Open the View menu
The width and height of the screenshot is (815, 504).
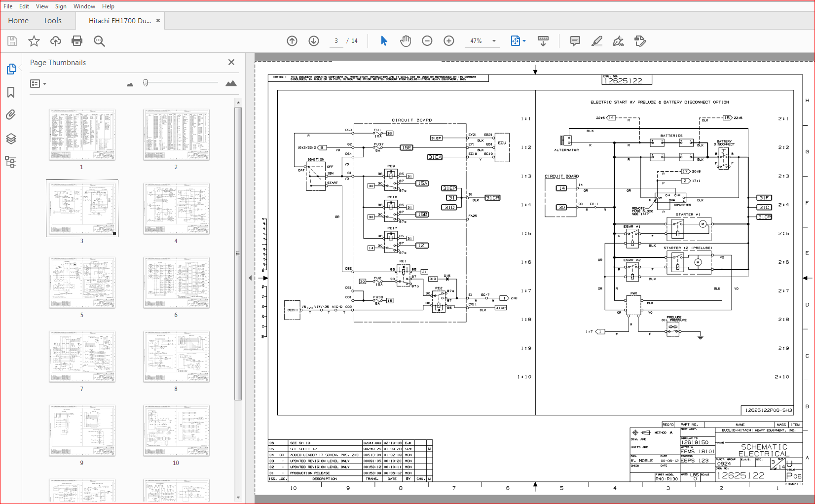click(x=42, y=6)
